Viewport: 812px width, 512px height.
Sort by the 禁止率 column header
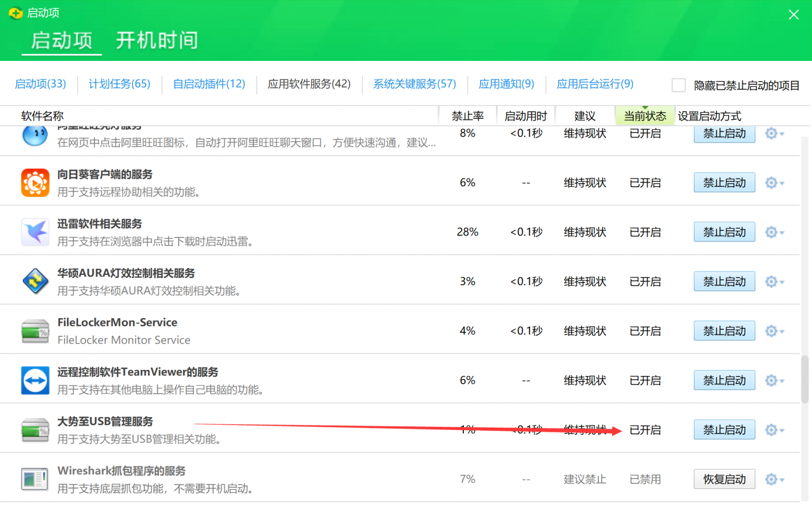[467, 116]
